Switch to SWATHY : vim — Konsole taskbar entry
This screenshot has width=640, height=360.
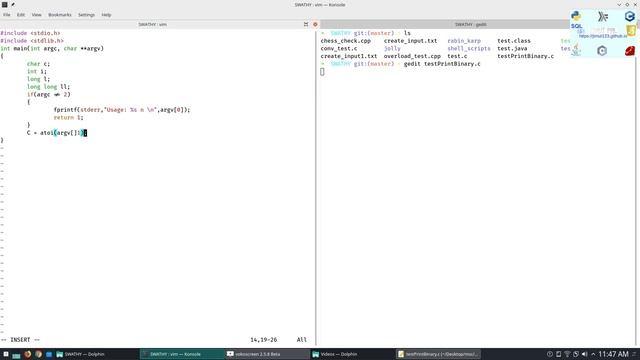[x=181, y=354]
